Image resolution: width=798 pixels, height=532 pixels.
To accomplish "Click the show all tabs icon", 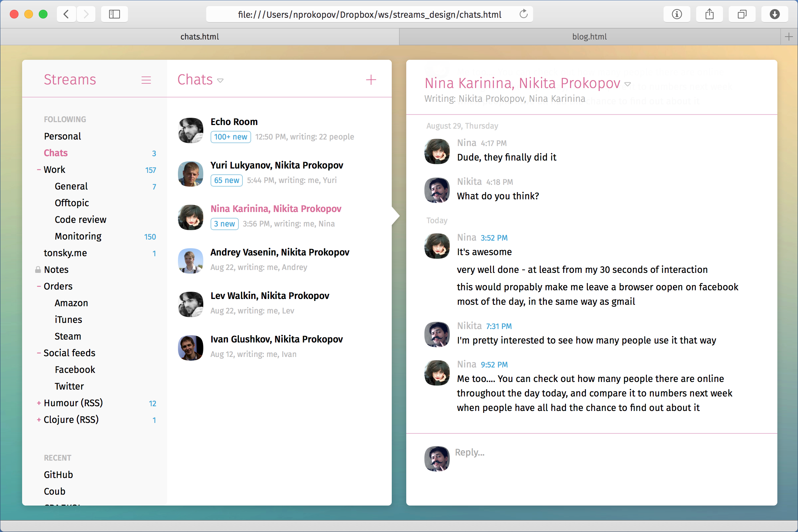I will [742, 14].
